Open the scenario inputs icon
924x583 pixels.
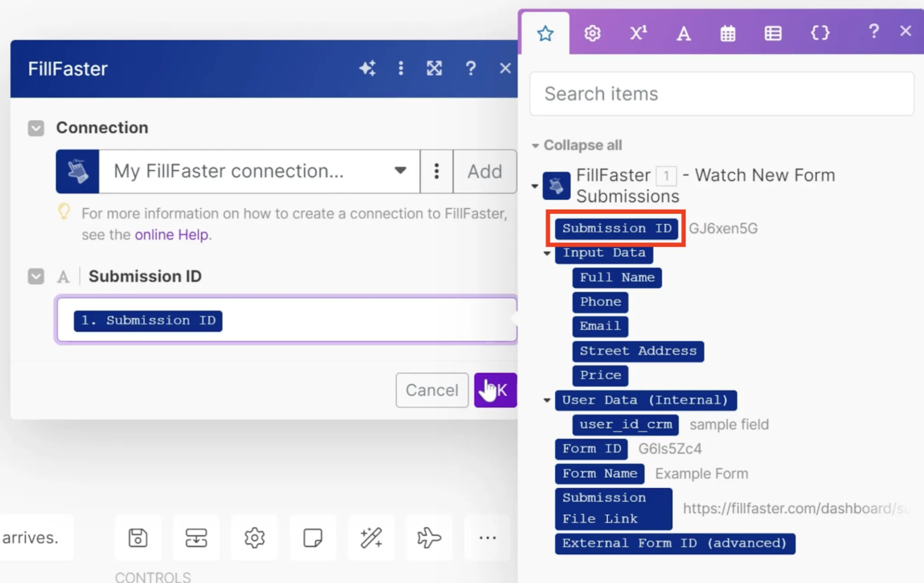pos(196,537)
